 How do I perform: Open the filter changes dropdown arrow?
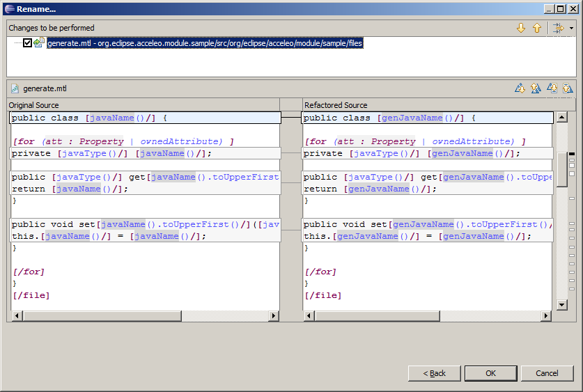click(571, 29)
